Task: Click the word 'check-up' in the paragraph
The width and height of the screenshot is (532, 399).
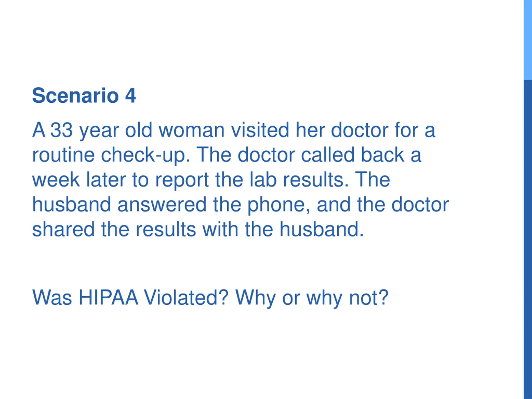Action: (x=145, y=155)
